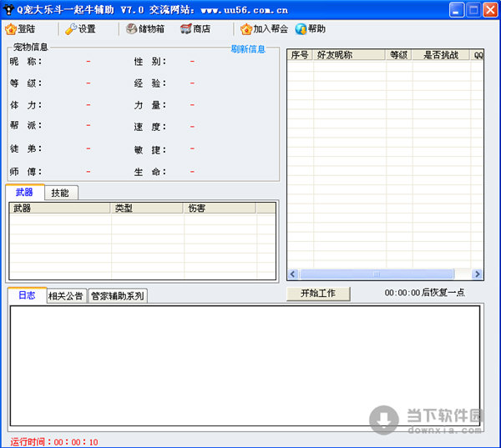This screenshot has width=501, height=448.
Task: Click friend list scrollbar left arrow
Action: click(x=293, y=274)
